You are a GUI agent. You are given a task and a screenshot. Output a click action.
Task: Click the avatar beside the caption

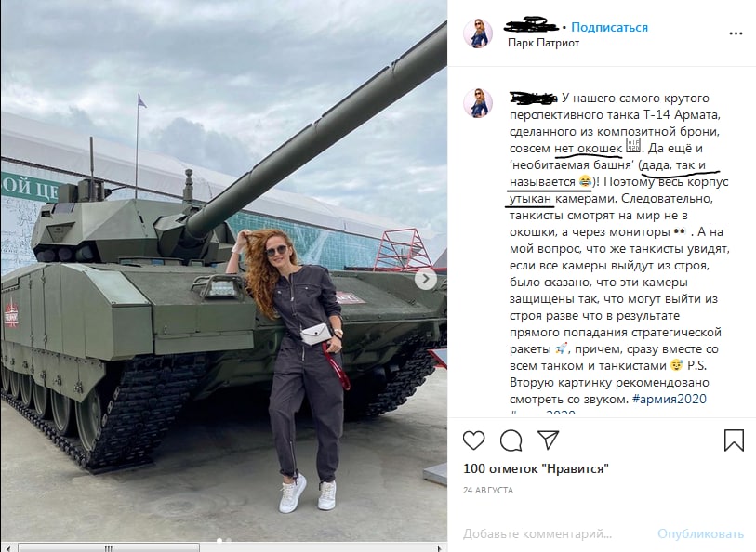(x=478, y=103)
